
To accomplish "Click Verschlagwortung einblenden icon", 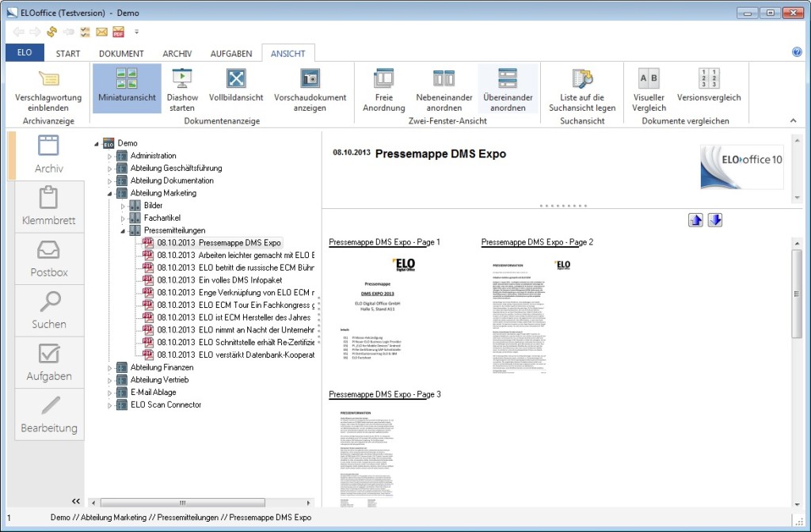I will 48,79.
